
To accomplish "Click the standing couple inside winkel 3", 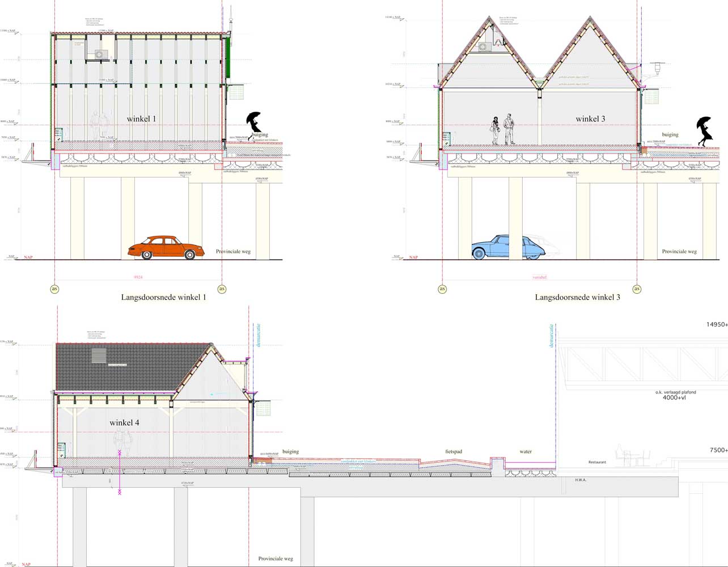I will point(503,130).
